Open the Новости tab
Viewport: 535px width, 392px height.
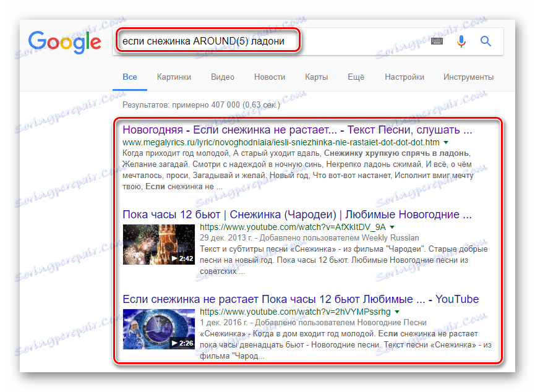coord(270,77)
